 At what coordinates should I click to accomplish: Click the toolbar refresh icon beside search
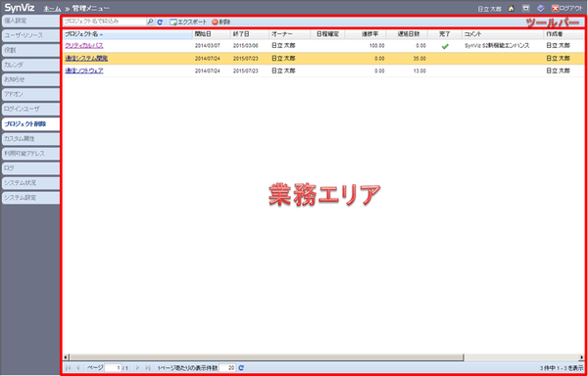click(x=160, y=23)
